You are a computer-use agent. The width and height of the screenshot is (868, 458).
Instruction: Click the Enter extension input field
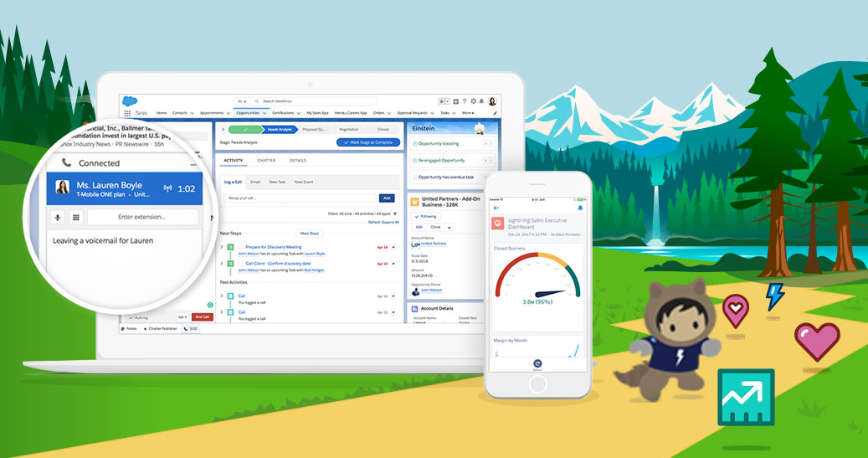point(143,217)
